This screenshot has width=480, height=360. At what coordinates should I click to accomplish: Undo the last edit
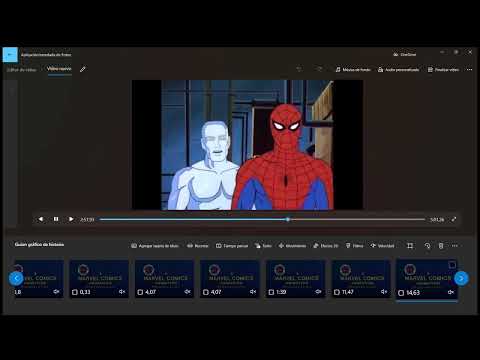[x=299, y=69]
